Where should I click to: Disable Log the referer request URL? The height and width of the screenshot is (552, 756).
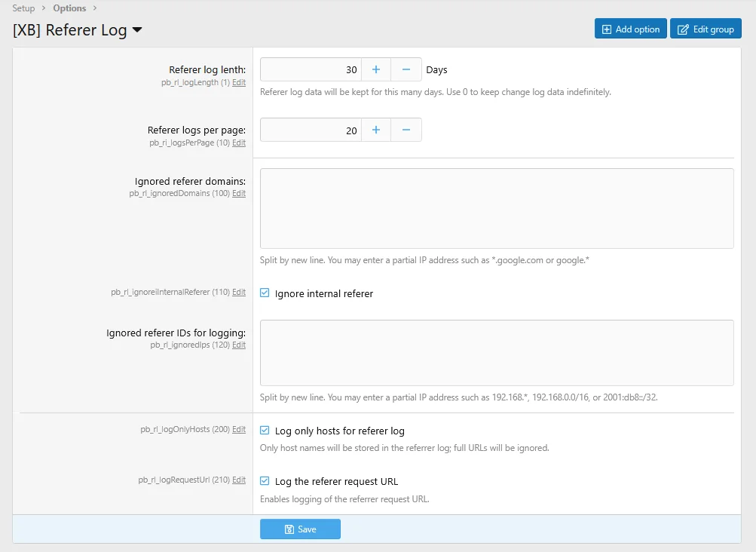pos(265,481)
